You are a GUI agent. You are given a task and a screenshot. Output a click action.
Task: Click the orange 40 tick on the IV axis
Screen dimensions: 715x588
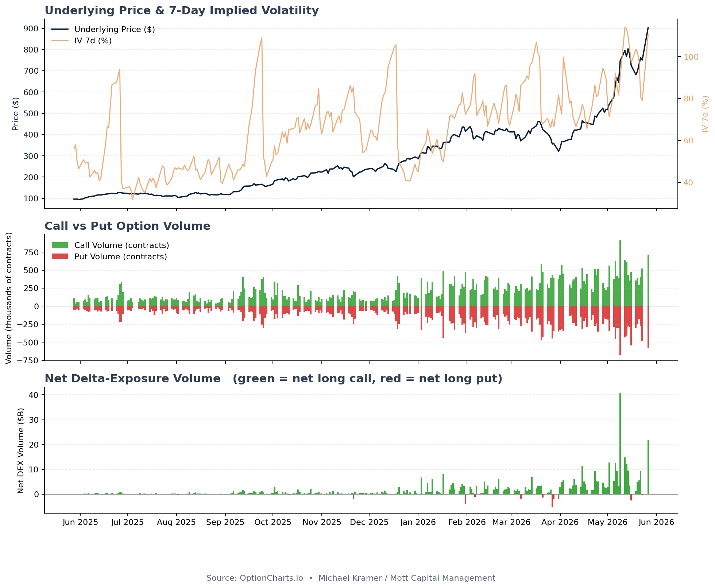click(688, 183)
